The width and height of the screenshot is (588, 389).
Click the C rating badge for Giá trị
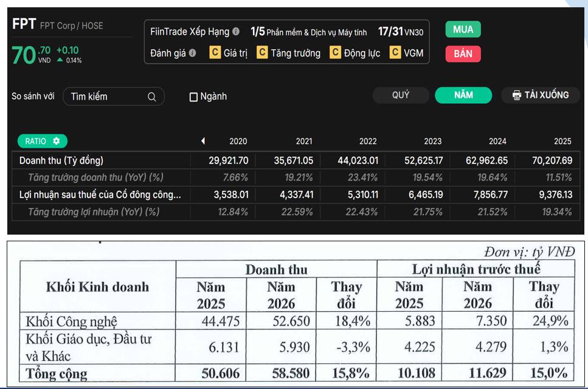tap(215, 52)
